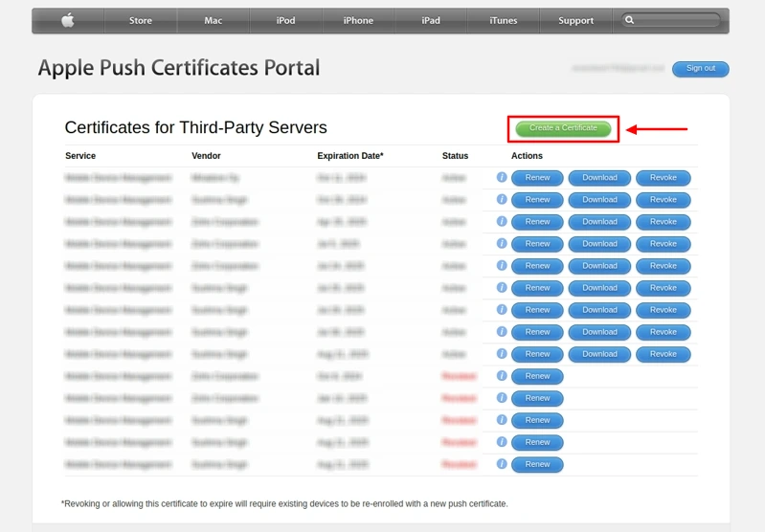765x532 pixels.
Task: Download the certificate in the first row
Action: [x=599, y=178]
